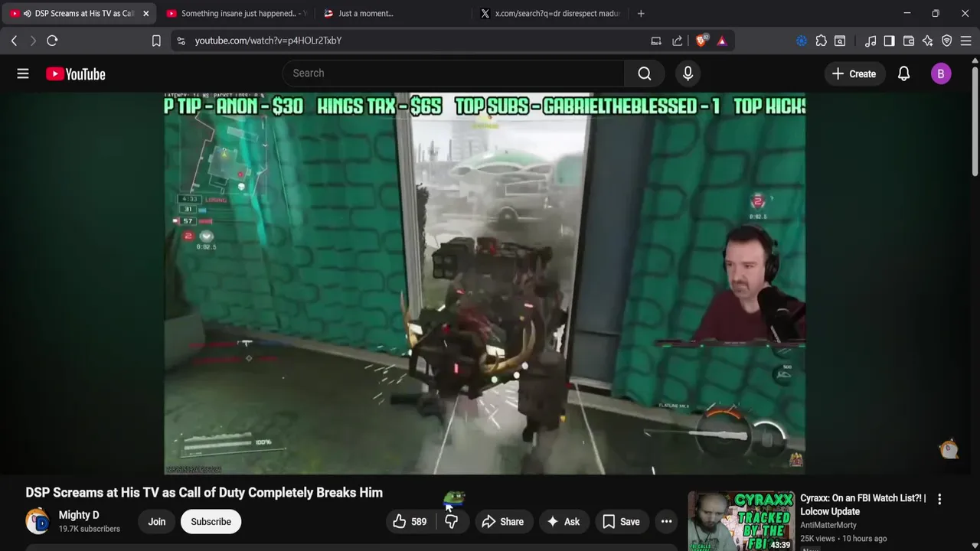Screen dimensions: 980x551
Task: Share the video
Action: [503, 522]
